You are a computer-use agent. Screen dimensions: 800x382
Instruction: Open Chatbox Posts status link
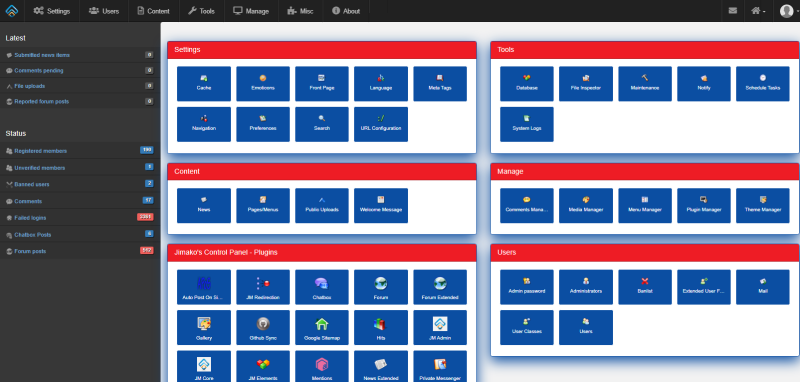coord(33,235)
